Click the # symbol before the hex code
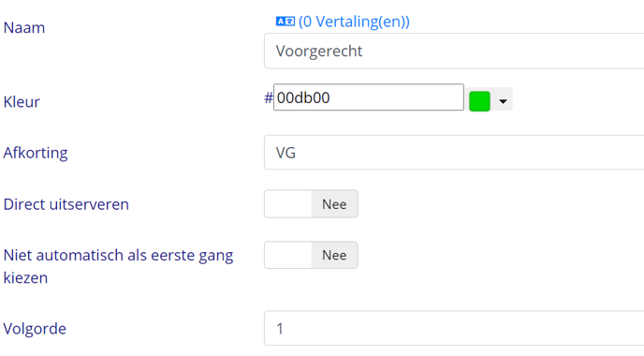This screenshot has height=356, width=644. coord(269,97)
